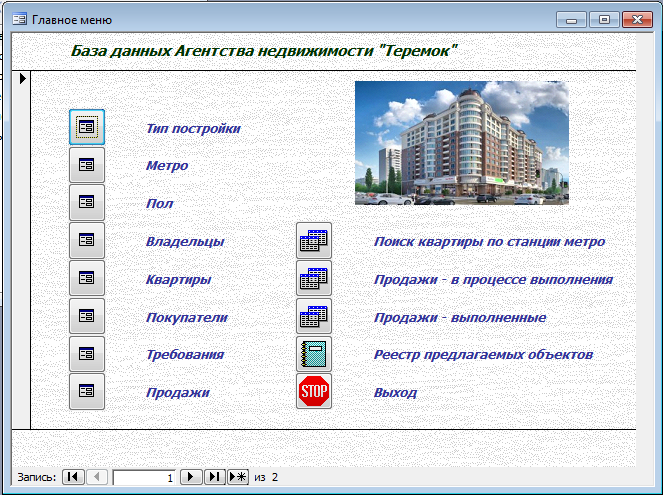Go to the next record
Screen dimensions: 663x495
(191, 477)
